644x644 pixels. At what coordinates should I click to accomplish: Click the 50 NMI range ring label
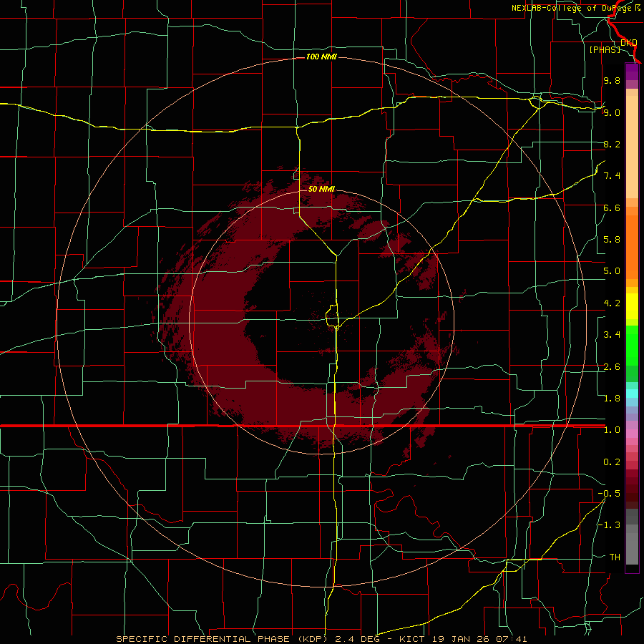321,189
